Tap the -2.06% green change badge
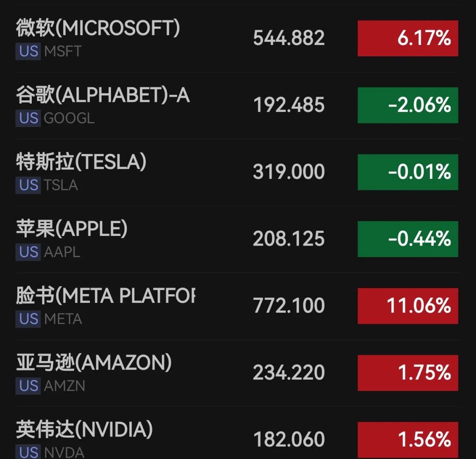This screenshot has width=476, height=459. [408, 105]
